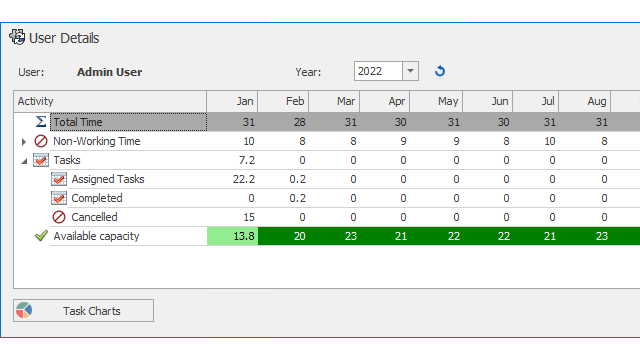The height and width of the screenshot is (360, 640).
Task: Select the light green January capacity cell
Action: (x=232, y=236)
